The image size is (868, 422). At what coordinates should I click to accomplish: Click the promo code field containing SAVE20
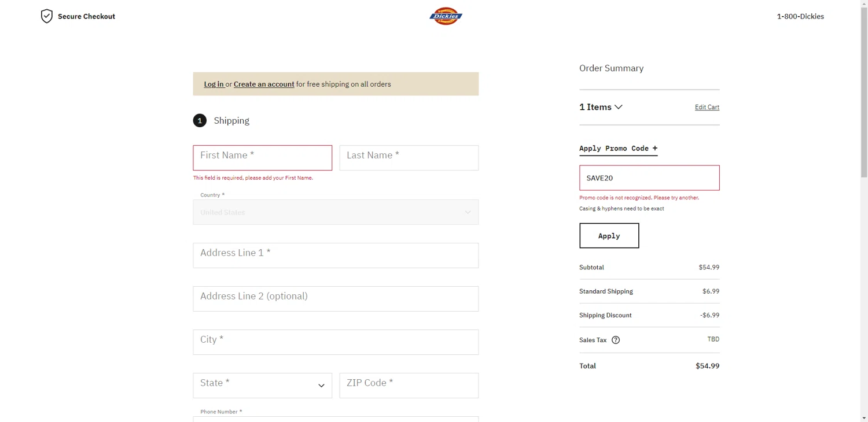pos(649,178)
